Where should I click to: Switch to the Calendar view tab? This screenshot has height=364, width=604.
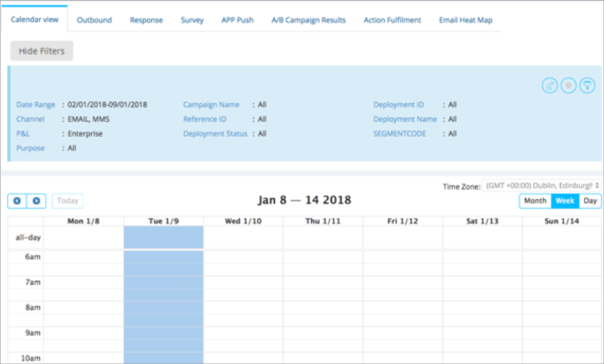point(35,19)
